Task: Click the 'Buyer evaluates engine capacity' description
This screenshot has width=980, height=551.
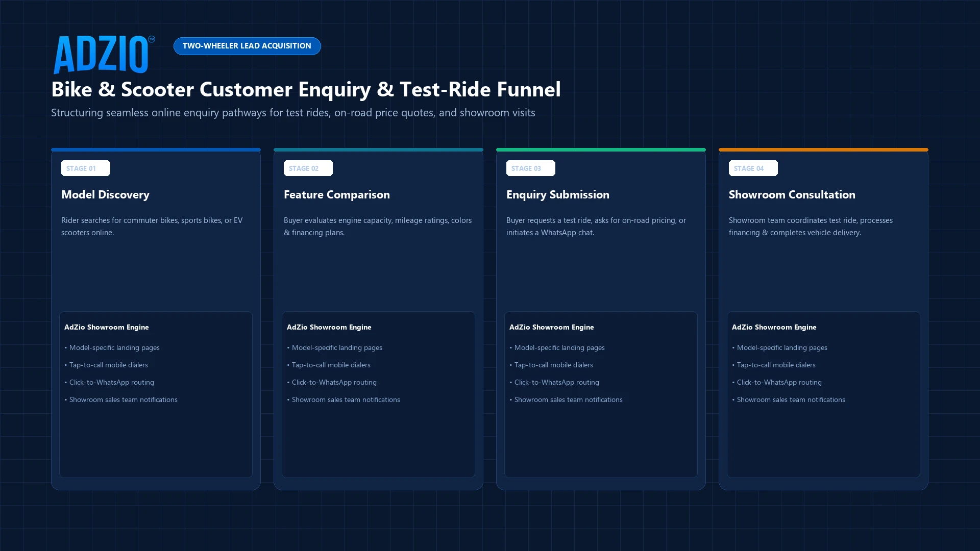Action: tap(378, 227)
